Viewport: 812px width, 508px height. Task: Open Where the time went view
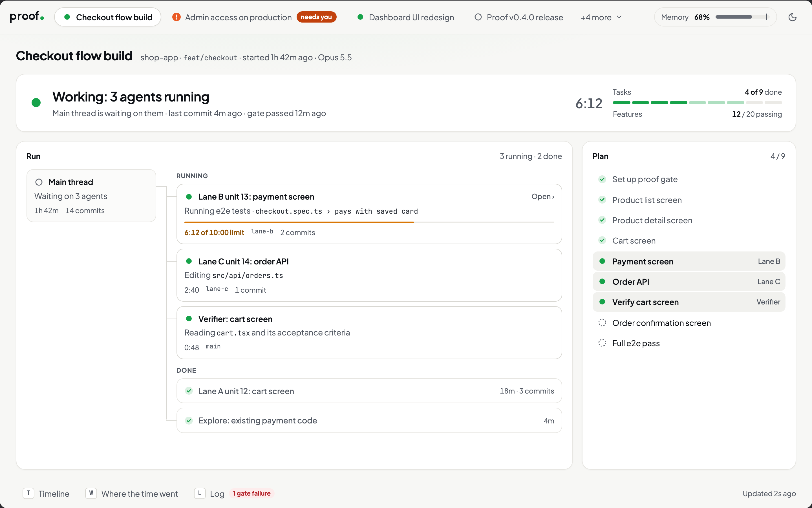click(132, 494)
